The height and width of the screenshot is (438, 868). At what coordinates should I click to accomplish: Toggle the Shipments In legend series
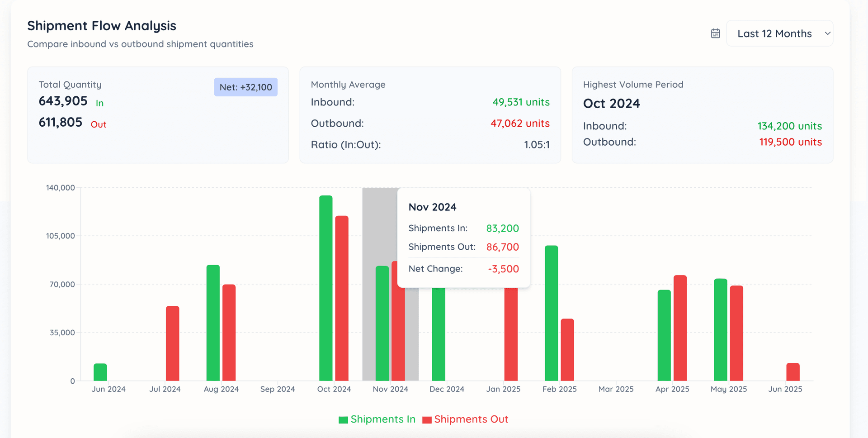[x=382, y=419]
